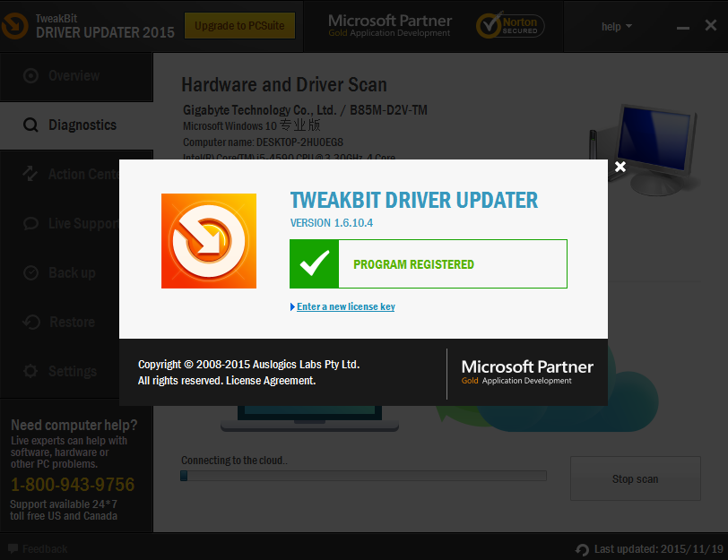Click Enter a new license key link
This screenshot has height=560, width=728.
[345, 306]
